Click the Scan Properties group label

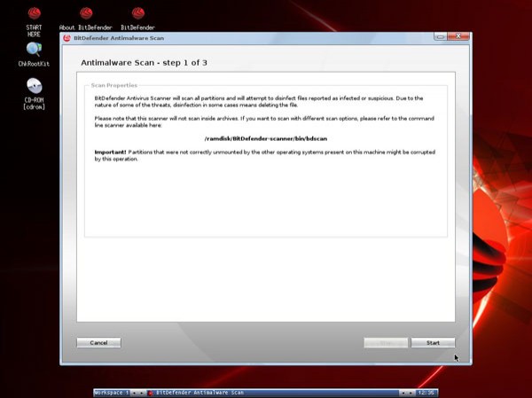(114, 85)
